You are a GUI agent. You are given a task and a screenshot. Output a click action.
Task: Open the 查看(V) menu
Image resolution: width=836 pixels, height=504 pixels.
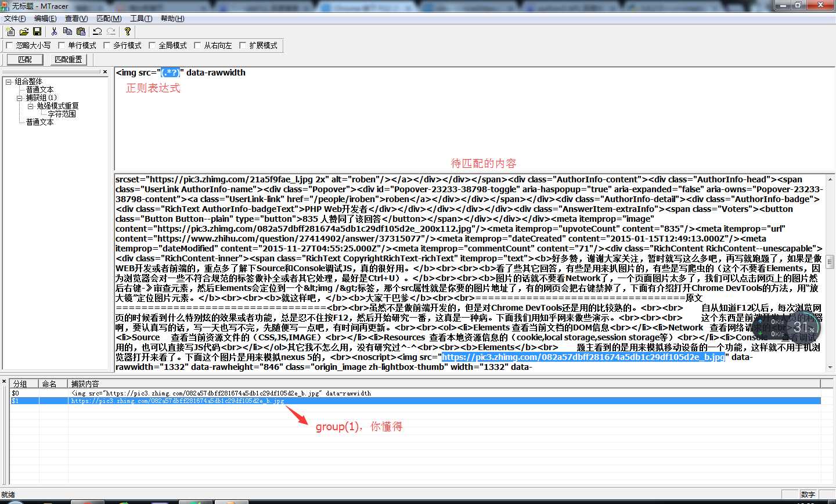click(x=77, y=19)
